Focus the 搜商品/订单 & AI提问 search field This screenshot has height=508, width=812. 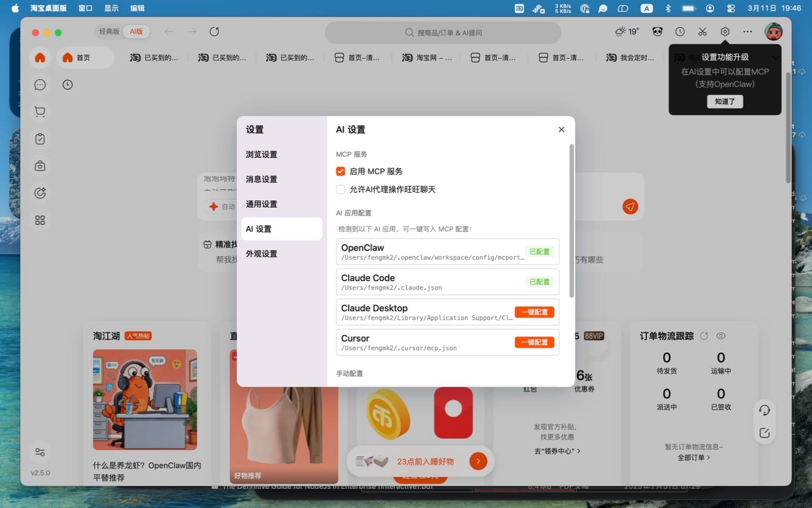pyautogui.click(x=443, y=32)
